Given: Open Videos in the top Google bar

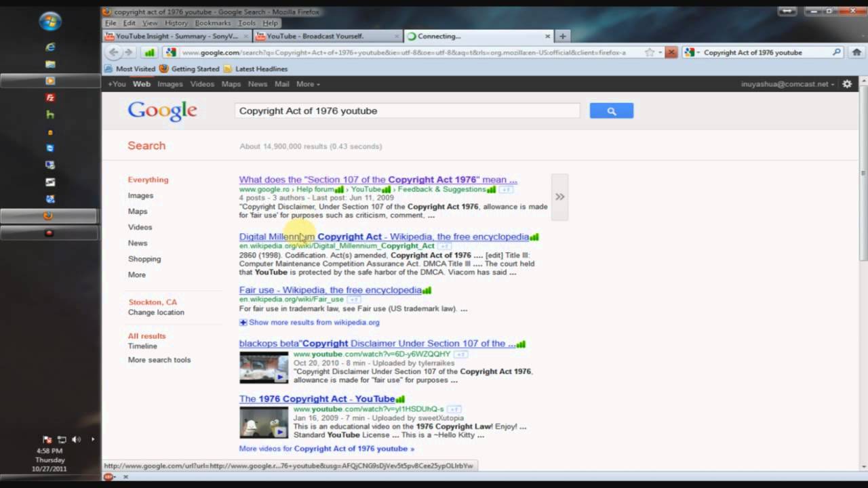Looking at the screenshot, I should click(x=202, y=84).
